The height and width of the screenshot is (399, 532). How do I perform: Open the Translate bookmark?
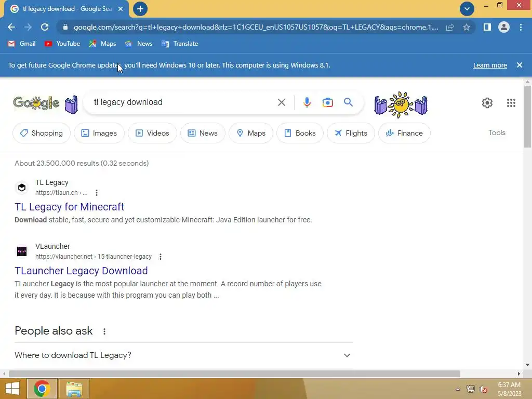pyautogui.click(x=180, y=44)
